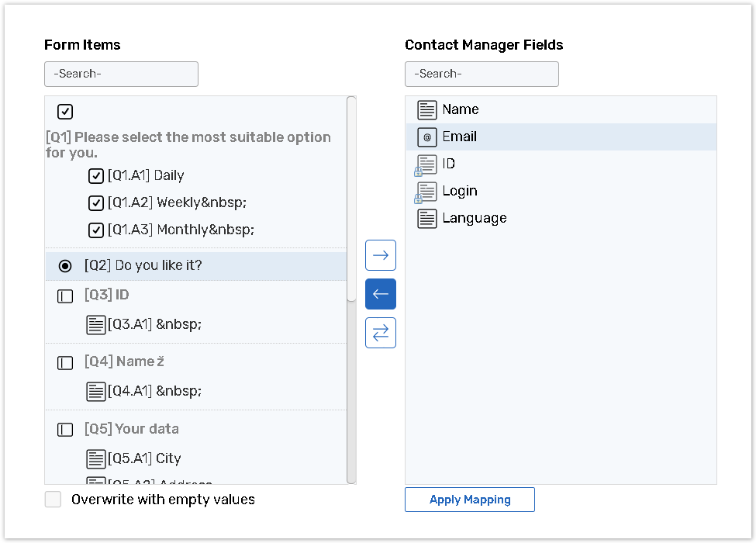Click the bidirectional arrows mapping button

pos(381,333)
